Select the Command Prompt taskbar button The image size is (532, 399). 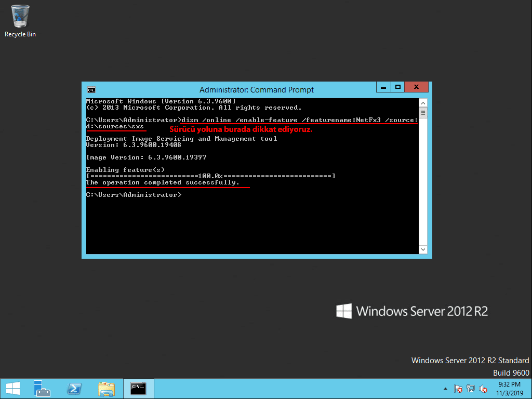click(138, 389)
